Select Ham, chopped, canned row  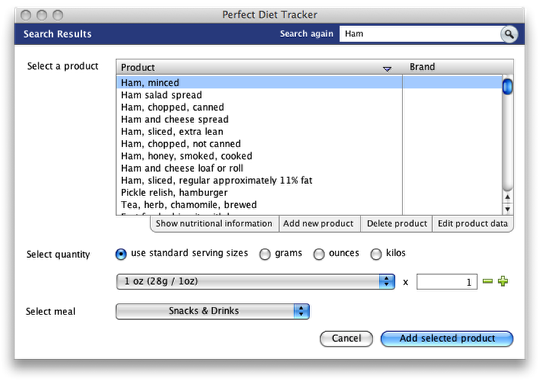[309, 107]
